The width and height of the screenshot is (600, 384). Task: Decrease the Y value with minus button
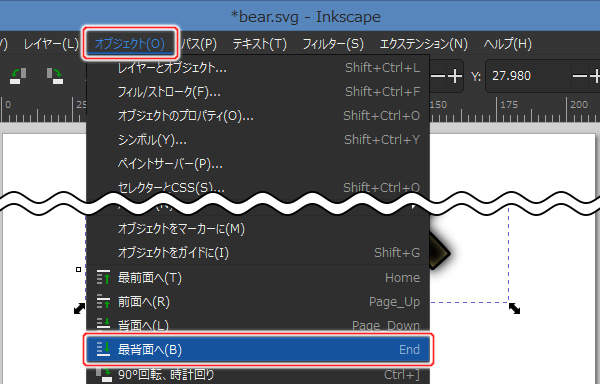click(579, 76)
